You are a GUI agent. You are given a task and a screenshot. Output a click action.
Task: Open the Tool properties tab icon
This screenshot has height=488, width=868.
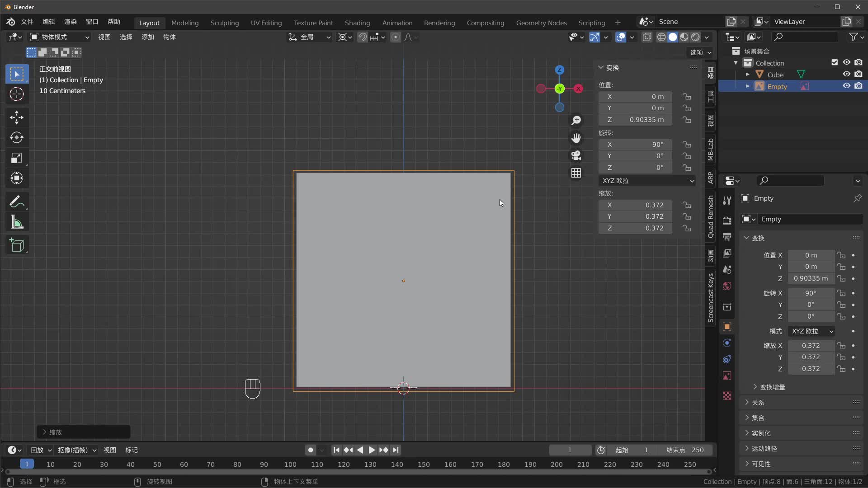click(x=727, y=201)
